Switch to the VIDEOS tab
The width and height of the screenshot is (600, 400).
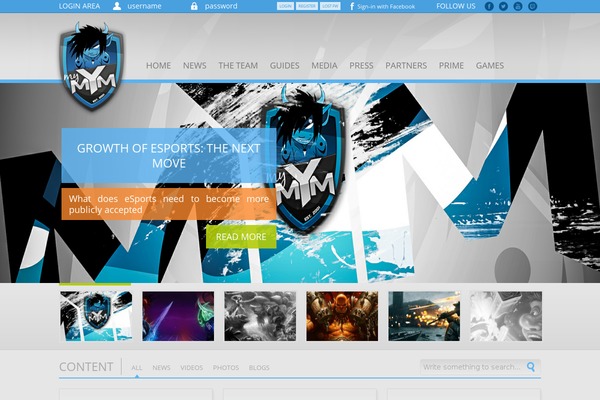(x=192, y=367)
